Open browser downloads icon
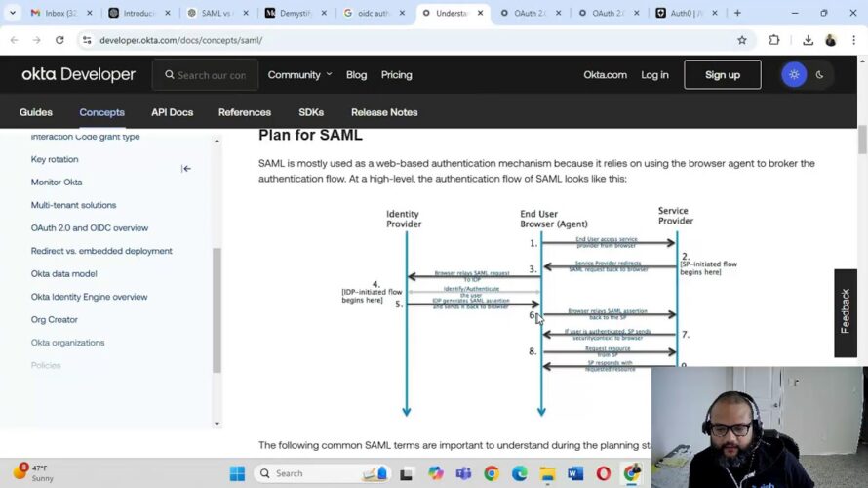This screenshot has width=868, height=488. coord(808,40)
